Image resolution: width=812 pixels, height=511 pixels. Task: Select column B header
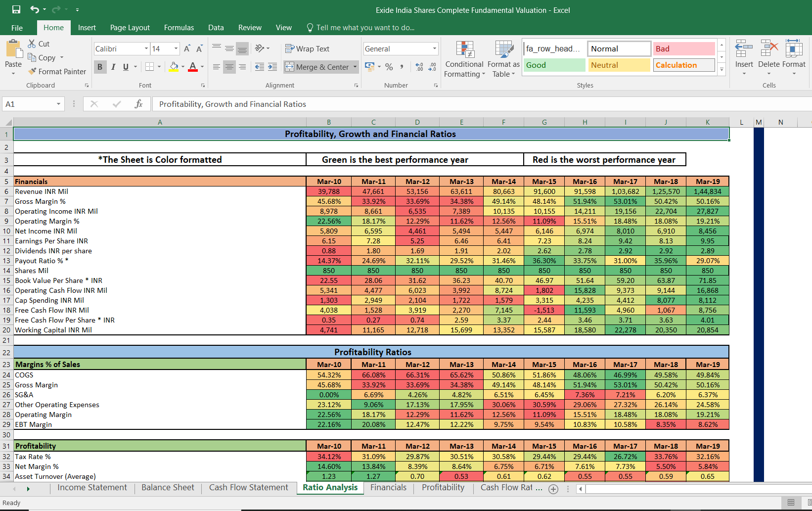coord(329,122)
